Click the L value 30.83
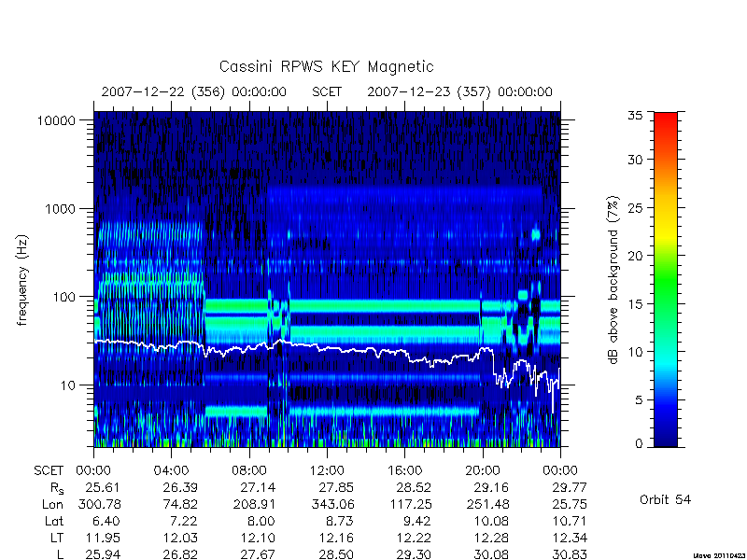 click(x=570, y=554)
